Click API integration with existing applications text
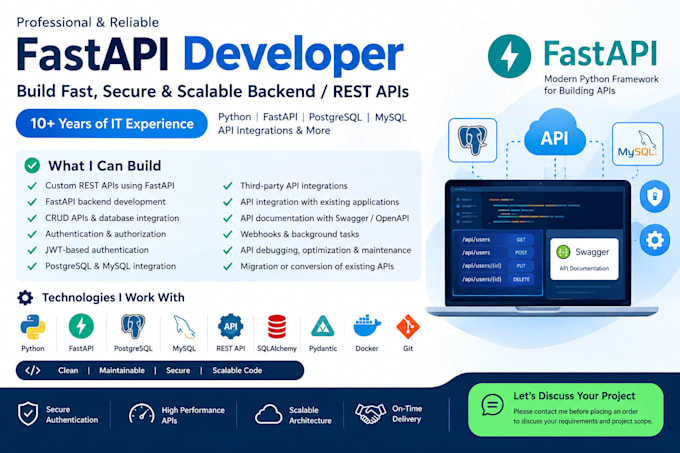The height and width of the screenshot is (453, 680). (x=320, y=202)
